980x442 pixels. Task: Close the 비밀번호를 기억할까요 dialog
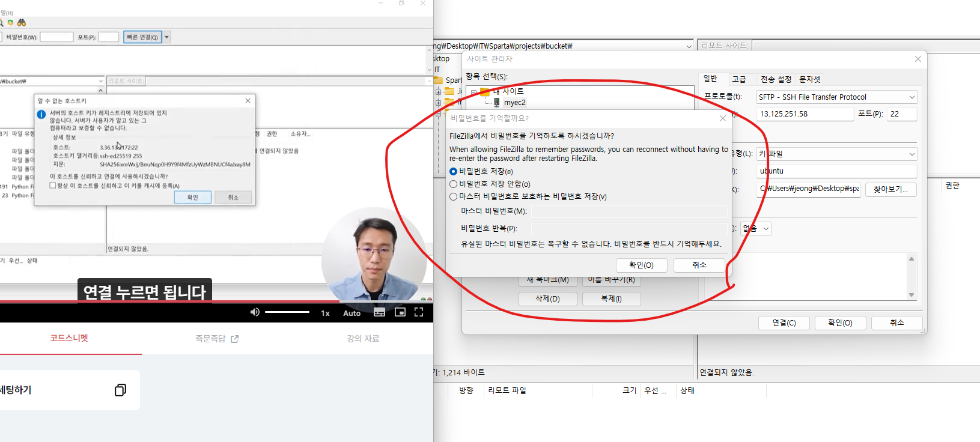tap(723, 118)
